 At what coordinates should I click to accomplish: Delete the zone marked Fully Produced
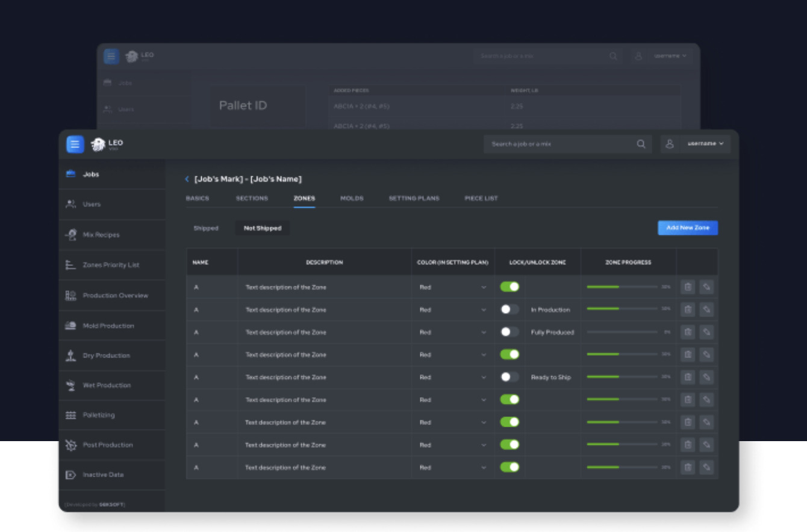pyautogui.click(x=688, y=332)
